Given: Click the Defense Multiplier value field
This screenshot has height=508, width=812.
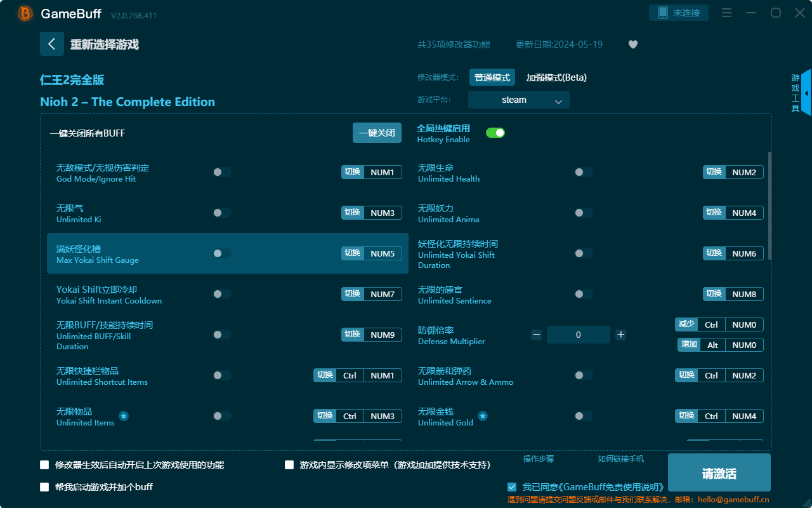Looking at the screenshot, I should 579,335.
